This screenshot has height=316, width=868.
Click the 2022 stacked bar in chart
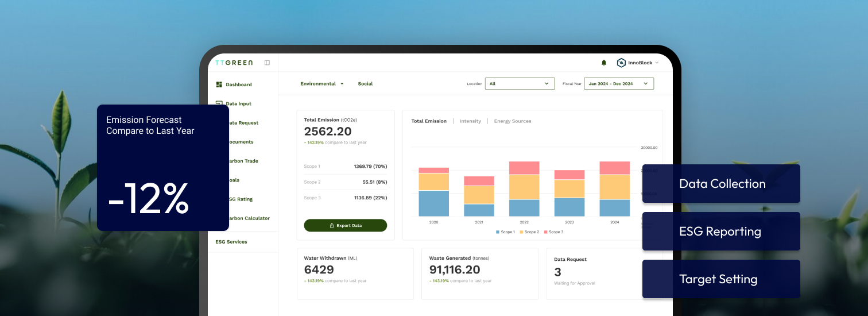pyautogui.click(x=524, y=188)
